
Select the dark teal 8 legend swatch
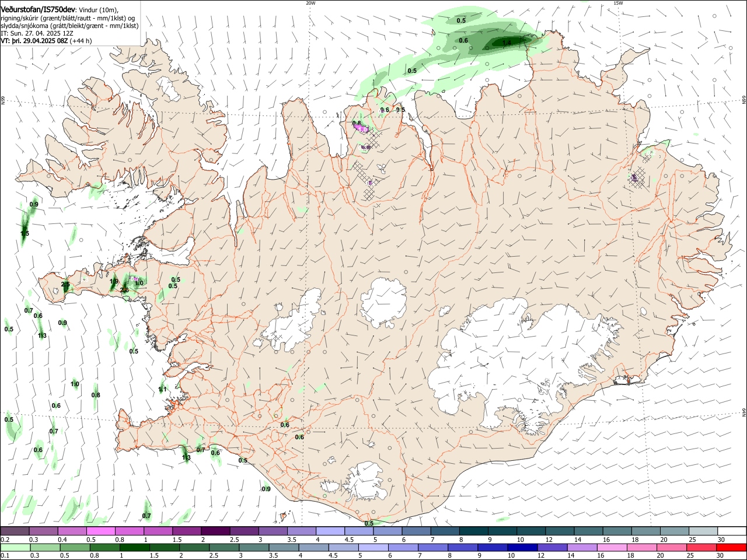[473, 531]
